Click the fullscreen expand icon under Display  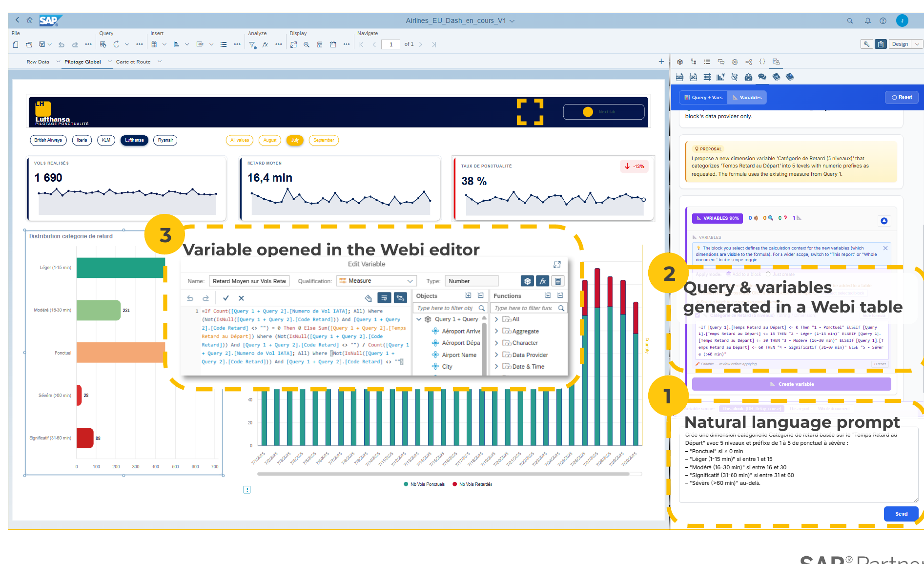pyautogui.click(x=293, y=44)
